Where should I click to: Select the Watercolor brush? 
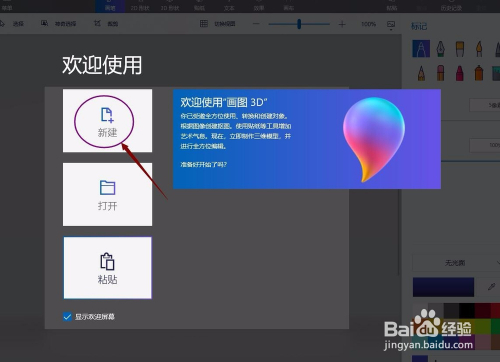(x=479, y=49)
